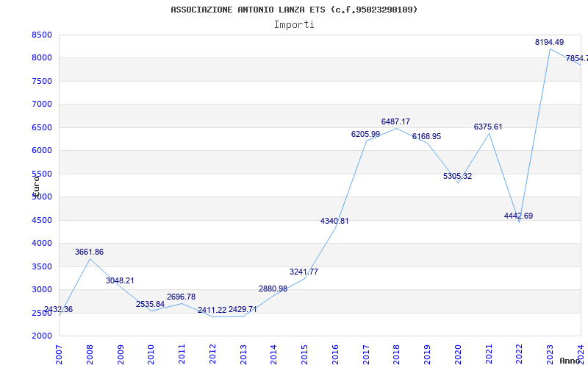Image resolution: width=588 pixels, height=368 pixels.
Task: Click the 5305.32 value label
Action: point(457,176)
